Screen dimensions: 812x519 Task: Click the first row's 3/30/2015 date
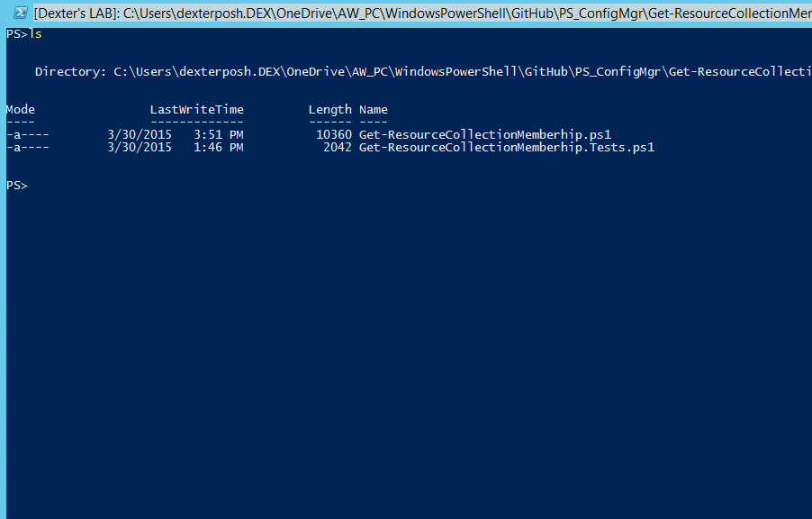(140, 135)
